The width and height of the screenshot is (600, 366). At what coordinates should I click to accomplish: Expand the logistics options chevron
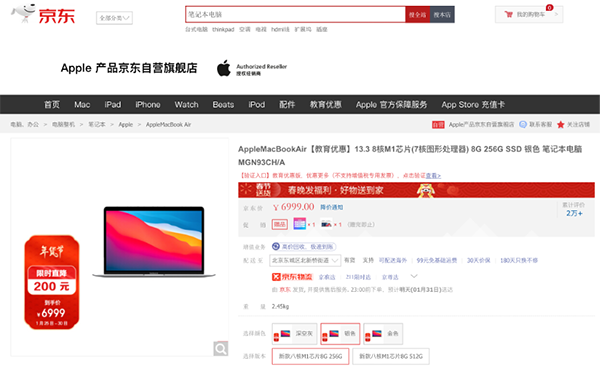pos(414,276)
